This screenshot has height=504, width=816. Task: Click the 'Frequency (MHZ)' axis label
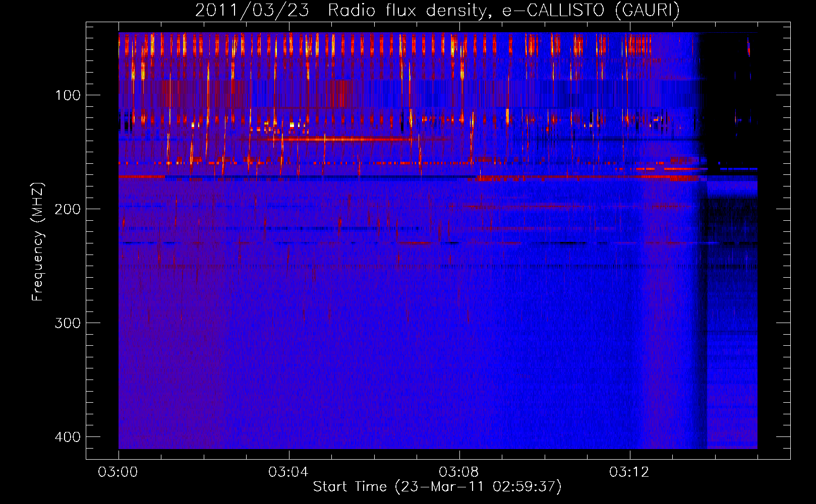[38, 242]
